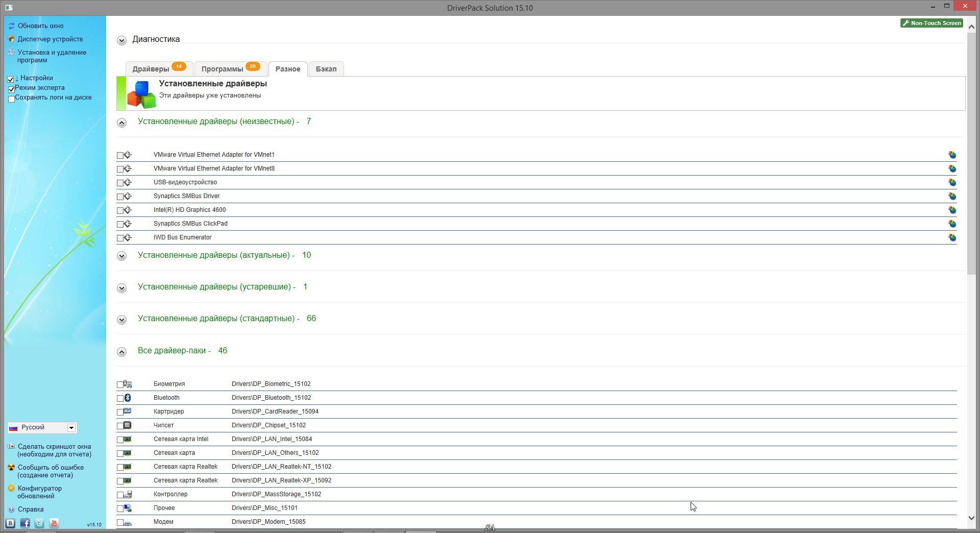Open Диспетчер устройств link
Image resolution: width=980 pixels, height=533 pixels.
point(50,39)
